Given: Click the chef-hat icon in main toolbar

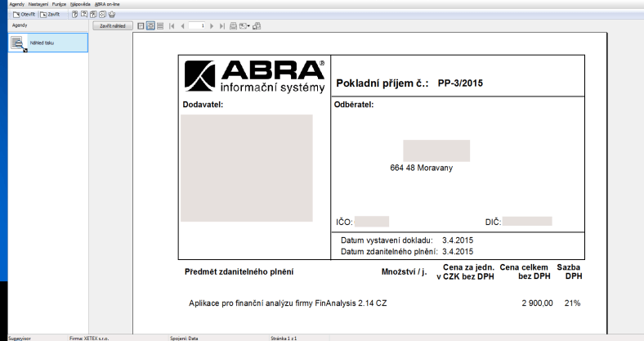Looking at the screenshot, I should point(112,15).
